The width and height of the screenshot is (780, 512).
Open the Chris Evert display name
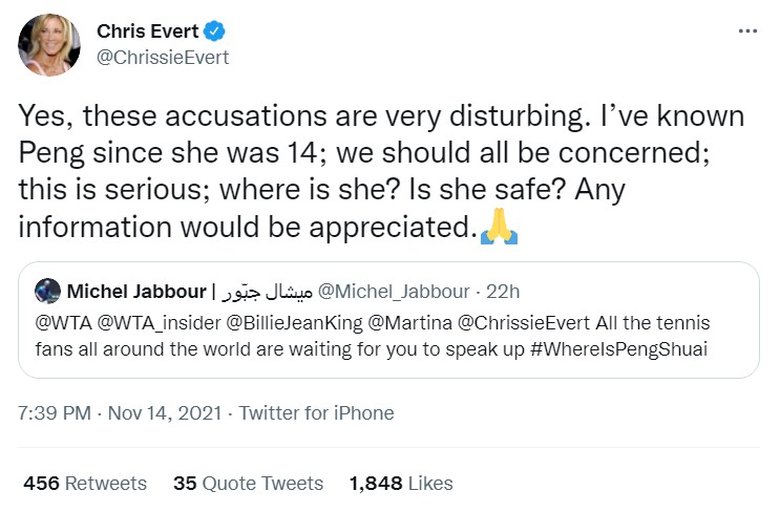coord(147,32)
